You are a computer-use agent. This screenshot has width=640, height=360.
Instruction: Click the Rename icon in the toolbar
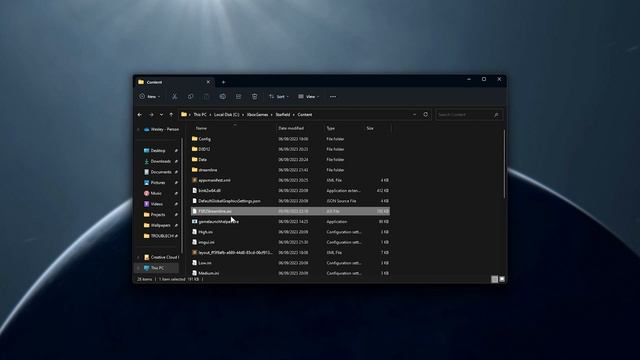pyautogui.click(x=222, y=97)
